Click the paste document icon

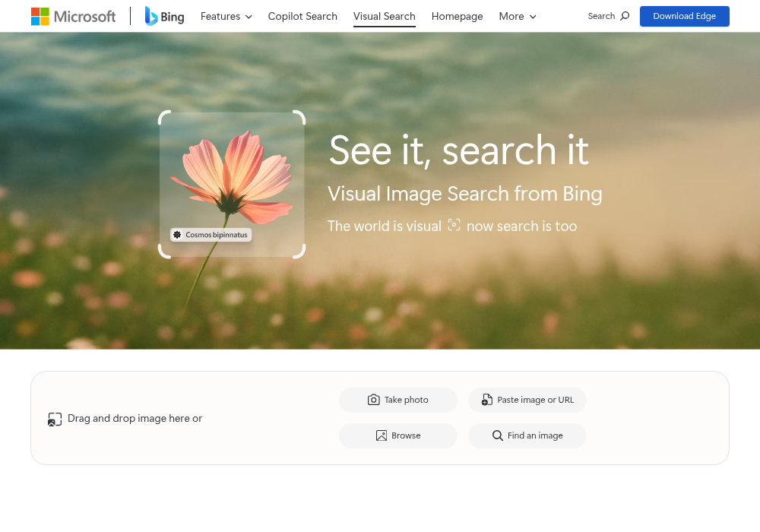(x=486, y=400)
